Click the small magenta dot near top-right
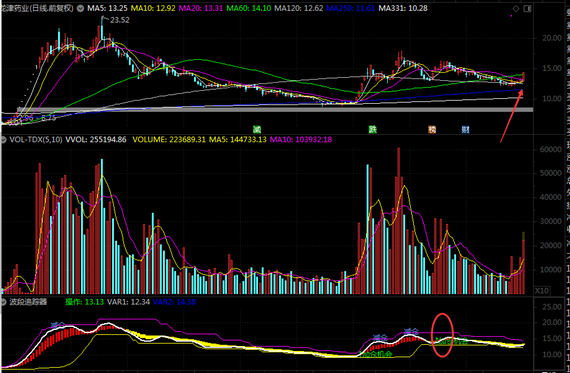This screenshot has height=373, width=570. (x=511, y=16)
